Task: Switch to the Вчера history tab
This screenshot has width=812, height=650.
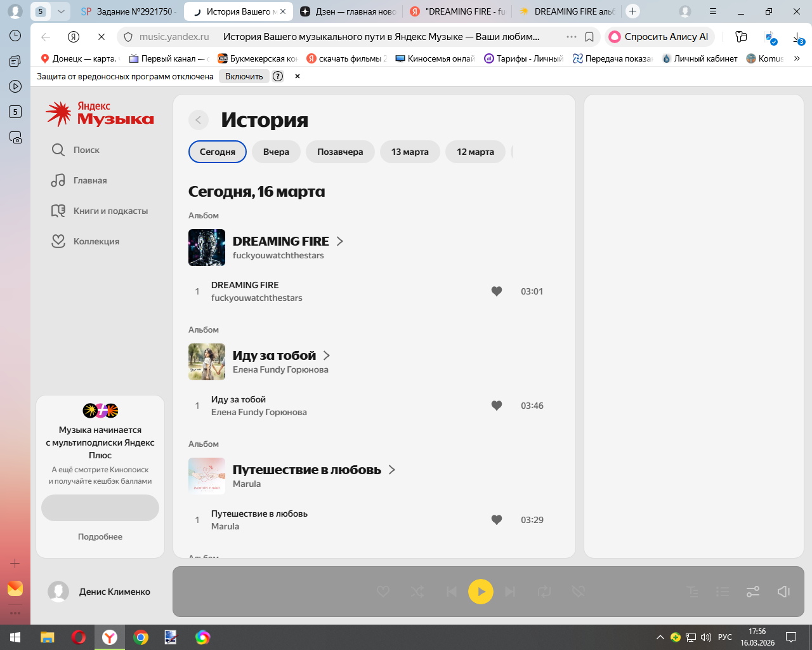Action: [276, 152]
